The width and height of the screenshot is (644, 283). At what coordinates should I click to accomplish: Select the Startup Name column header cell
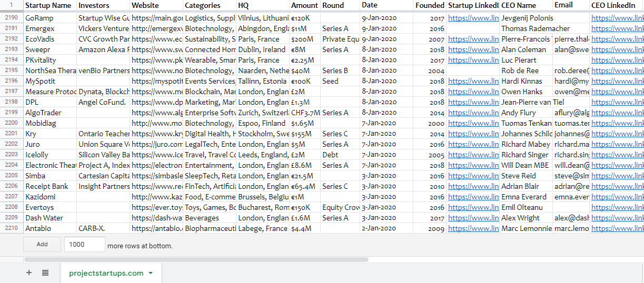pyautogui.click(x=50, y=5)
